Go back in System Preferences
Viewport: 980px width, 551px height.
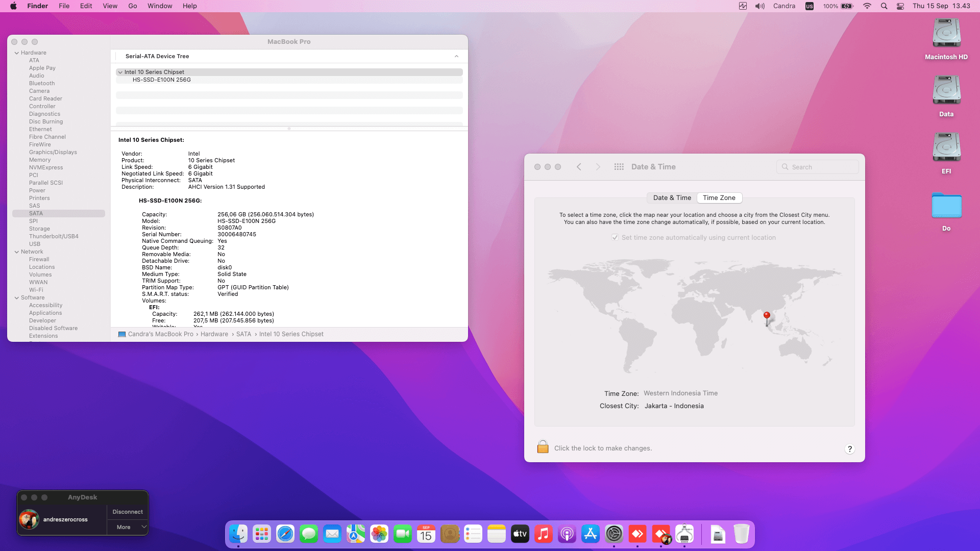(x=579, y=167)
